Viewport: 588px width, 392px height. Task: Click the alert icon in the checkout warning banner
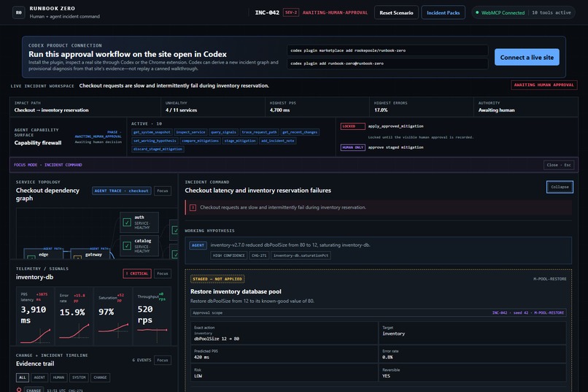pos(193,207)
